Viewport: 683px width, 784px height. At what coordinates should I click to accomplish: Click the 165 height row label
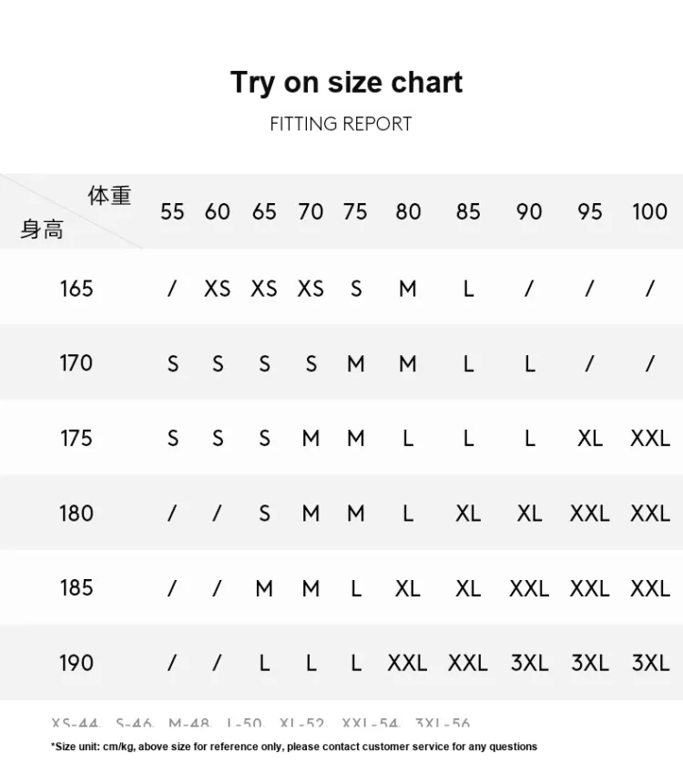76,288
